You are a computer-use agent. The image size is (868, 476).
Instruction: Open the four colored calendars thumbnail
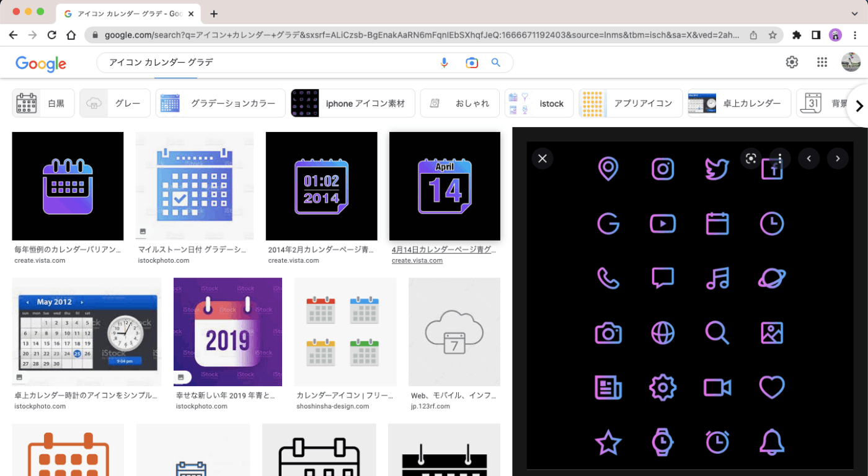[x=345, y=332]
